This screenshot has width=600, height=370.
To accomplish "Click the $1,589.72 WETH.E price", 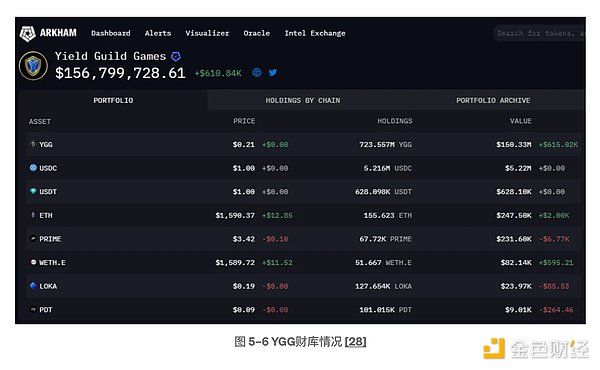I will [235, 262].
